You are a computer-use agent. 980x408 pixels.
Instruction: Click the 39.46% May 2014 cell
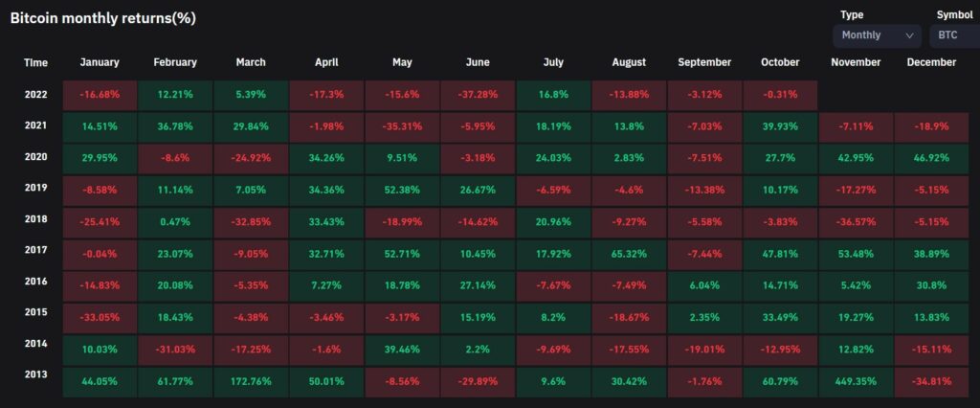pos(402,349)
